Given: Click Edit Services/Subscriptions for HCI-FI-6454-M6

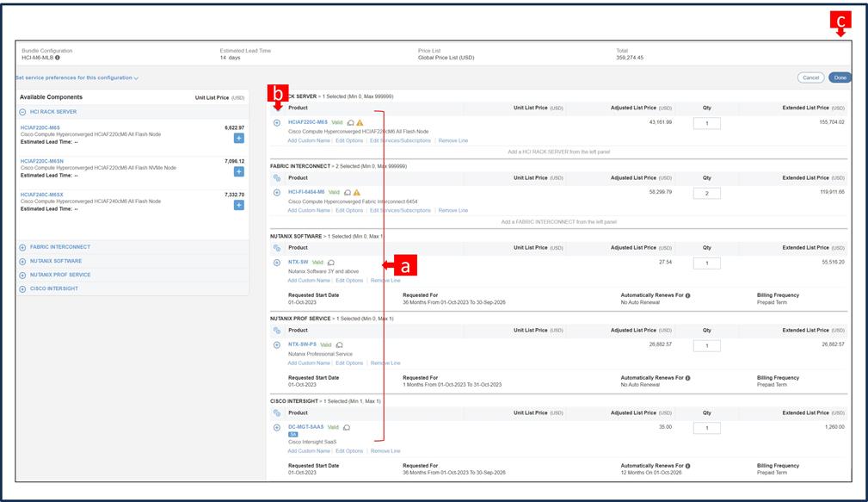Looking at the screenshot, I should click(x=400, y=211).
